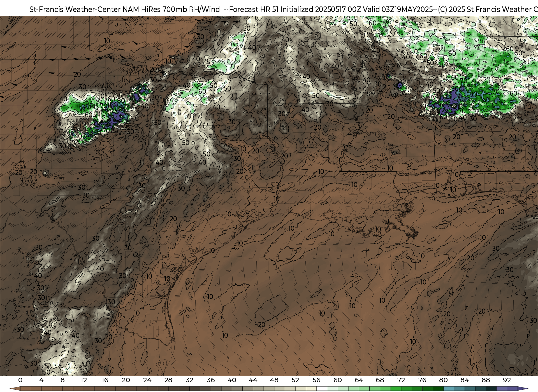Click the "8" label on the color scale
Viewport: 538px width, 392px height.
click(x=62, y=380)
